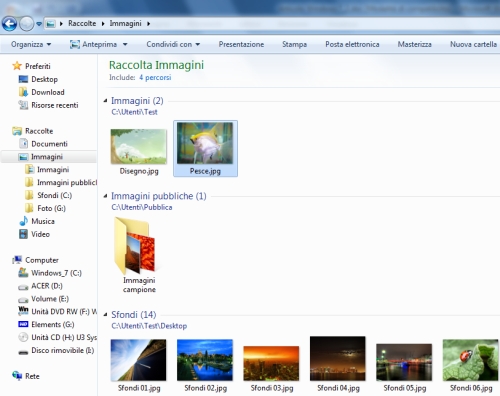Viewport: 500px width, 396px height.
Task: Select the Sfondi 05.jpg thumbnail
Action: tap(404, 367)
